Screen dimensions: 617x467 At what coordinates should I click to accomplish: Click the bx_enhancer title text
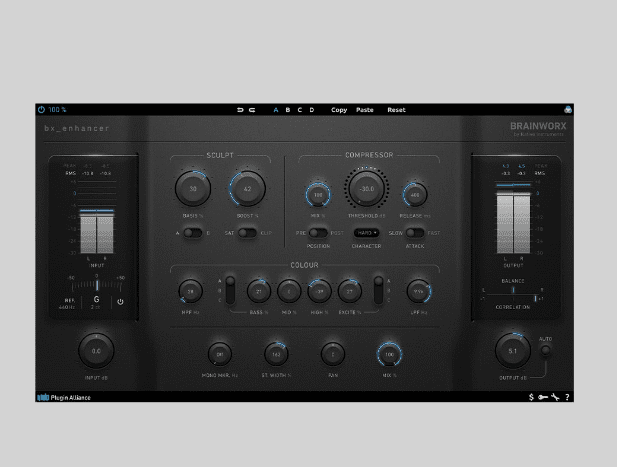click(x=76, y=128)
